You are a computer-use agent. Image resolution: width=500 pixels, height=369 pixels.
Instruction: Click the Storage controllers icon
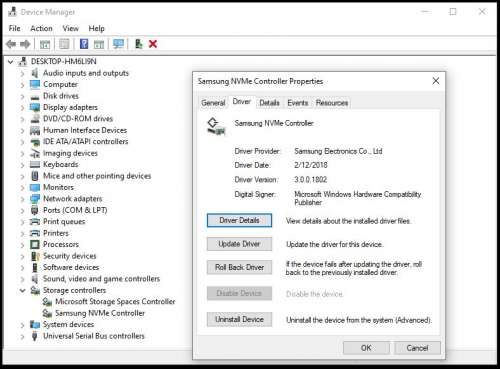(x=35, y=290)
